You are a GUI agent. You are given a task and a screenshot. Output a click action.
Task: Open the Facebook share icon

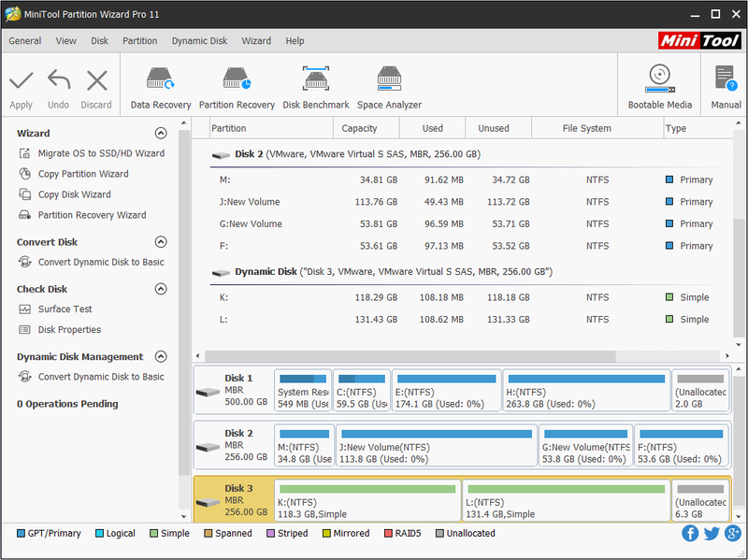click(690, 533)
